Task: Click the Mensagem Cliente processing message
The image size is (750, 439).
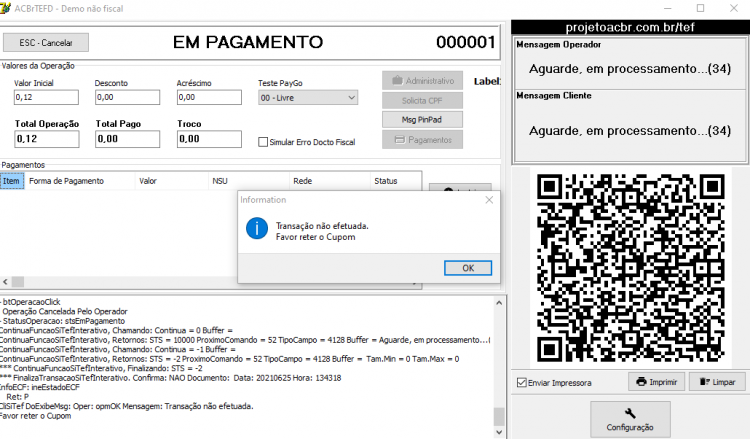Action: 630,131
